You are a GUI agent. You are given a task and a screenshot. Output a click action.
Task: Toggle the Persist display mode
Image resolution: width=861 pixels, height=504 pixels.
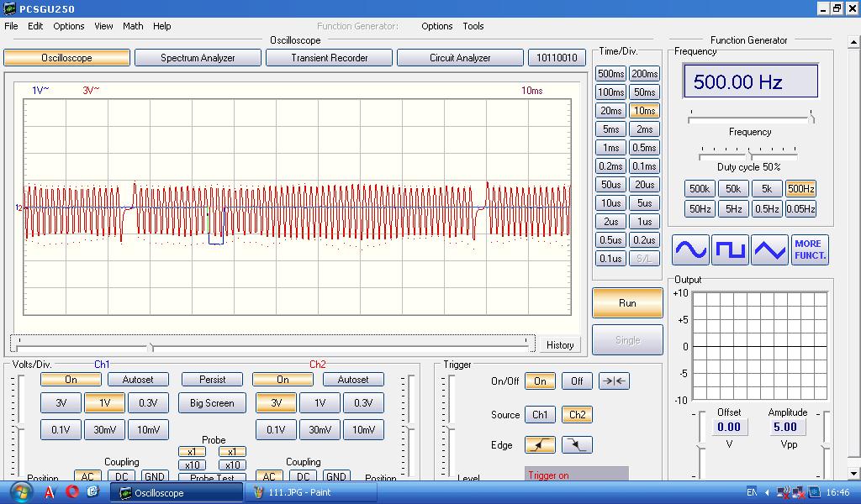click(212, 380)
